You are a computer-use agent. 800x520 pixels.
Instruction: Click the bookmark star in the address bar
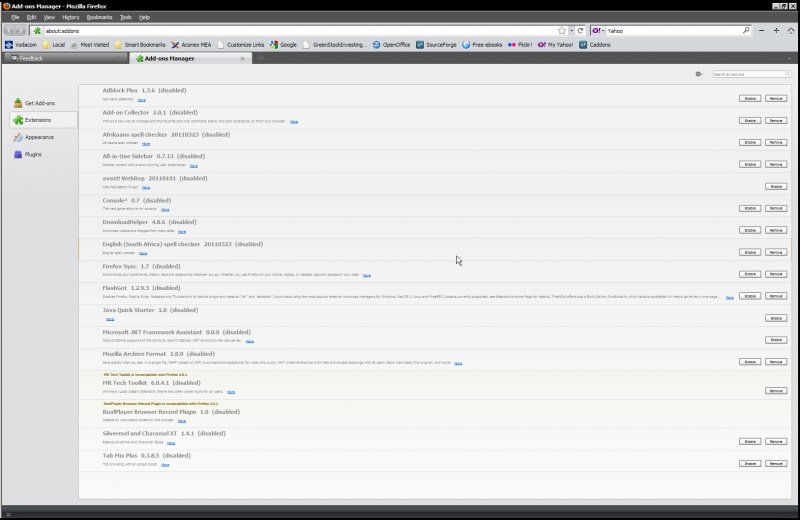click(562, 31)
